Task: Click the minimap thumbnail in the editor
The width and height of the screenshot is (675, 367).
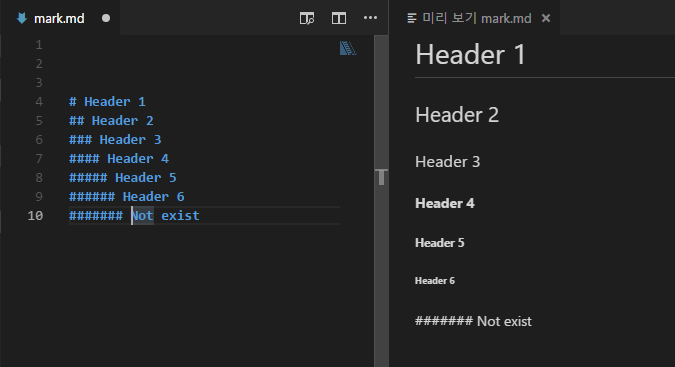Action: click(x=348, y=48)
